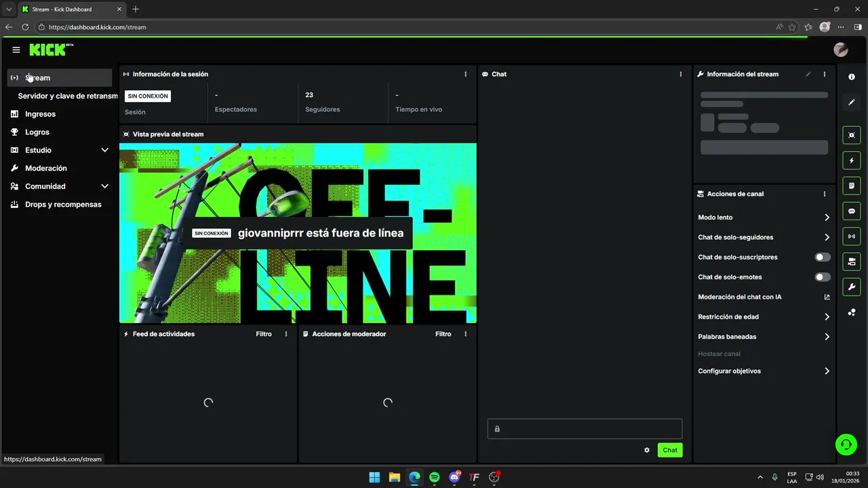868x488 pixels.
Task: Click the green support headset bubble
Action: pyautogui.click(x=846, y=445)
